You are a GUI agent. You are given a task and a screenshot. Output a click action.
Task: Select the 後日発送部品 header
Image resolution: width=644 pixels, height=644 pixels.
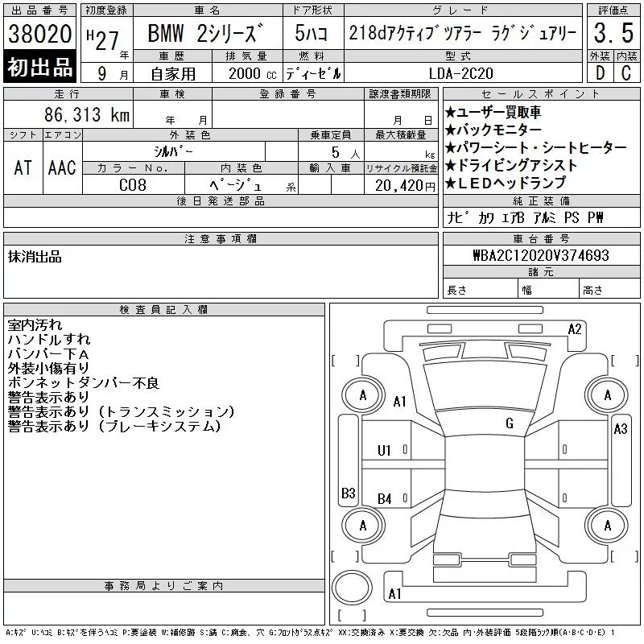(x=221, y=200)
